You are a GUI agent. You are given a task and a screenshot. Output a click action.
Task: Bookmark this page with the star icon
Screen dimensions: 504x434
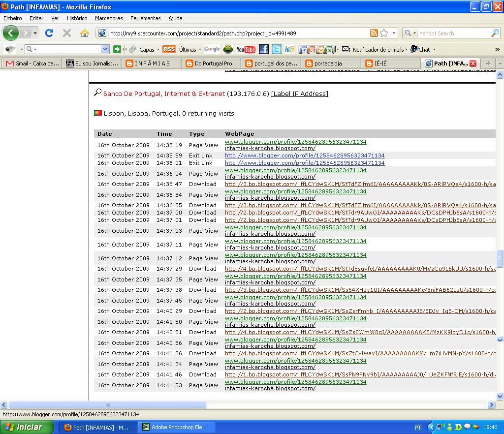point(384,33)
